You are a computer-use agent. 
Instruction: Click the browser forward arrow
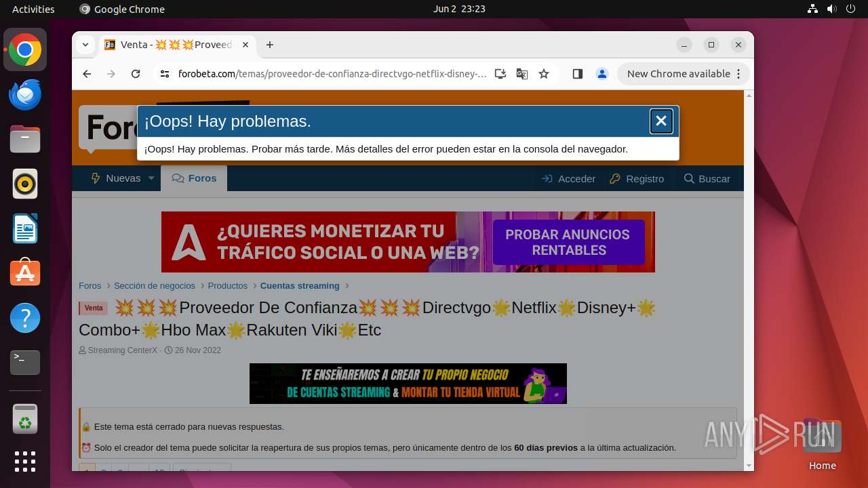click(111, 74)
